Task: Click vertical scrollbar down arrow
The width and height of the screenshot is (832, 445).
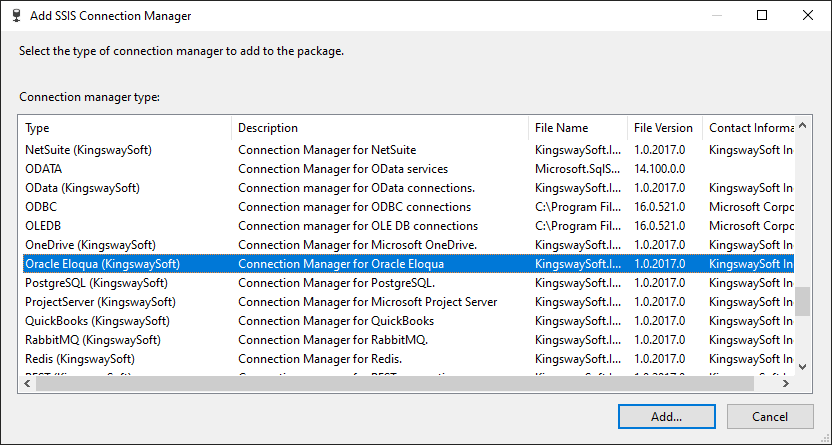Action: pyautogui.click(x=802, y=367)
